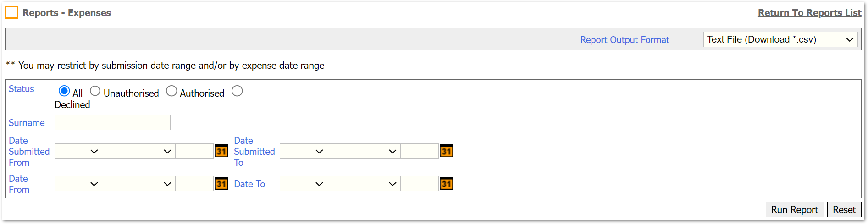This screenshot has width=868, height=224.
Task: Choose the Authorised status radio button
Action: point(171,91)
